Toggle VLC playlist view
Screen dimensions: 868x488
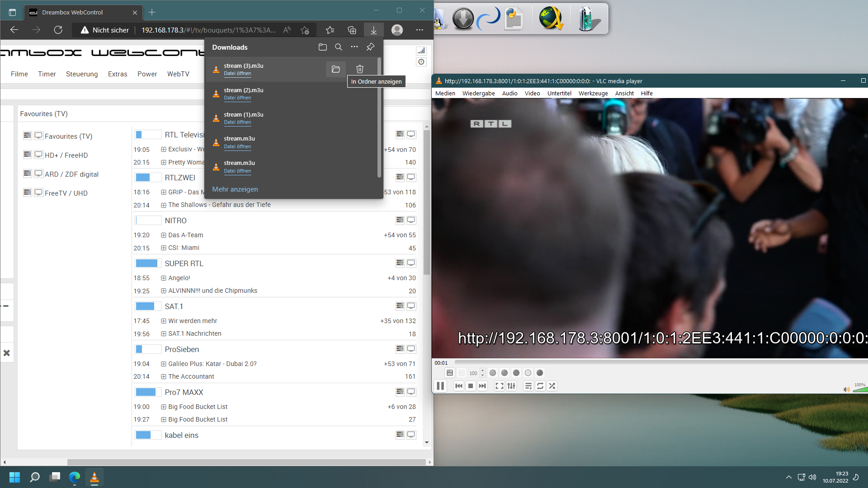point(528,386)
